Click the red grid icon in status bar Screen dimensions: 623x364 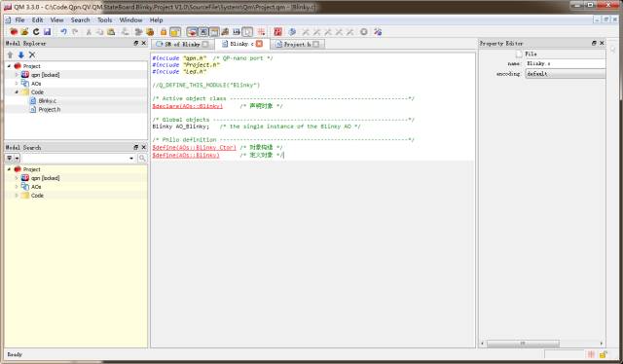591,354
